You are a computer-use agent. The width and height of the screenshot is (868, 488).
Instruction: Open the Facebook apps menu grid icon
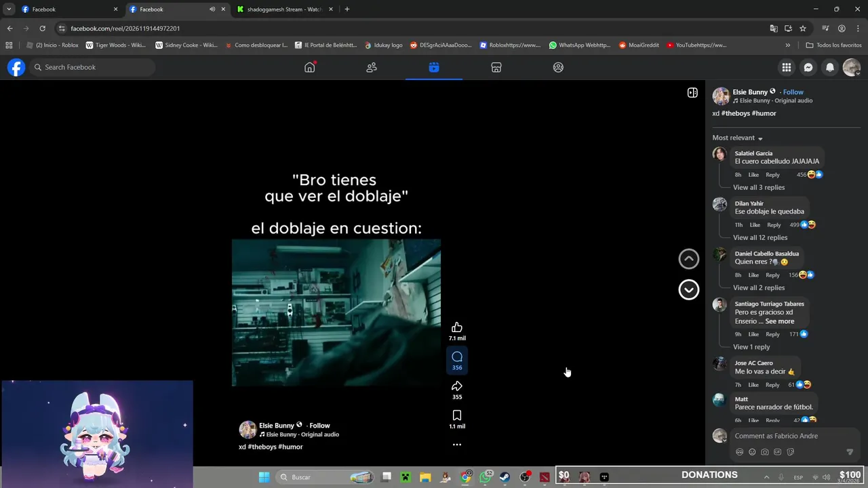787,67
